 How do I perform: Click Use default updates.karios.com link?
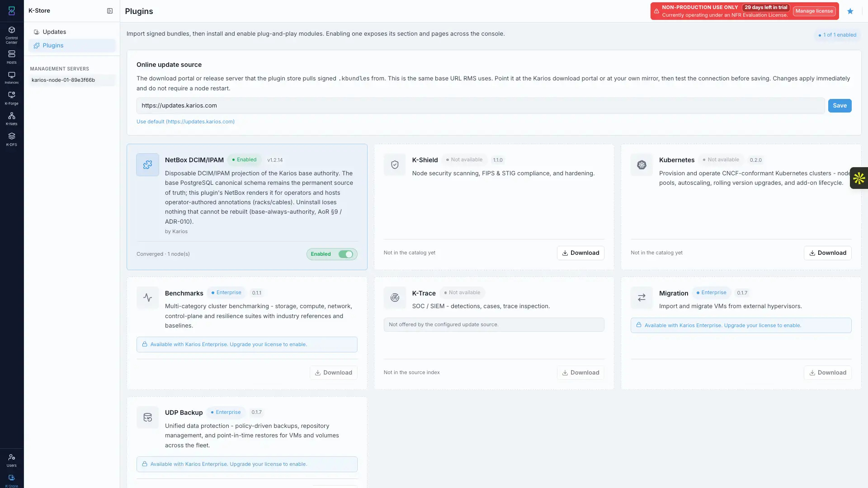tap(185, 122)
